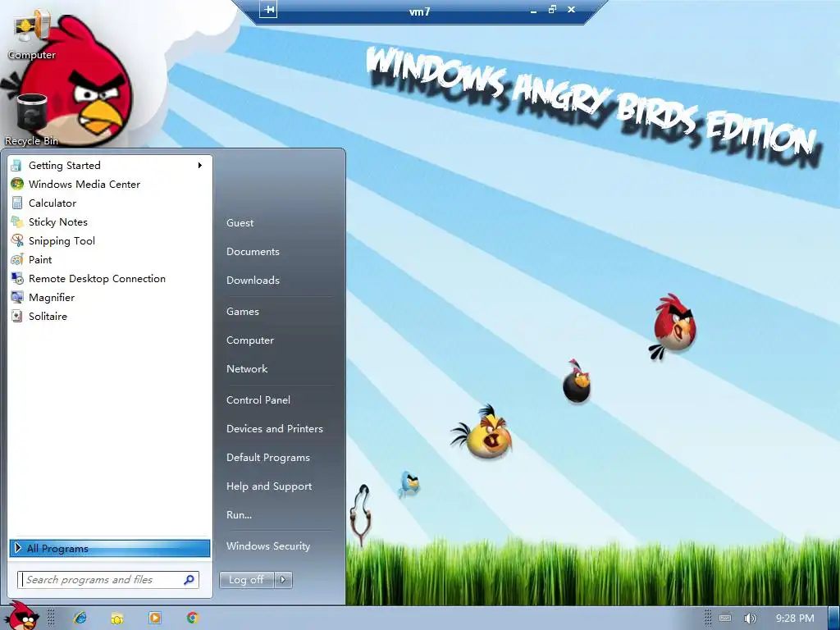Screen dimensions: 840x630
Task: Click the Log off button
Action: click(246, 580)
